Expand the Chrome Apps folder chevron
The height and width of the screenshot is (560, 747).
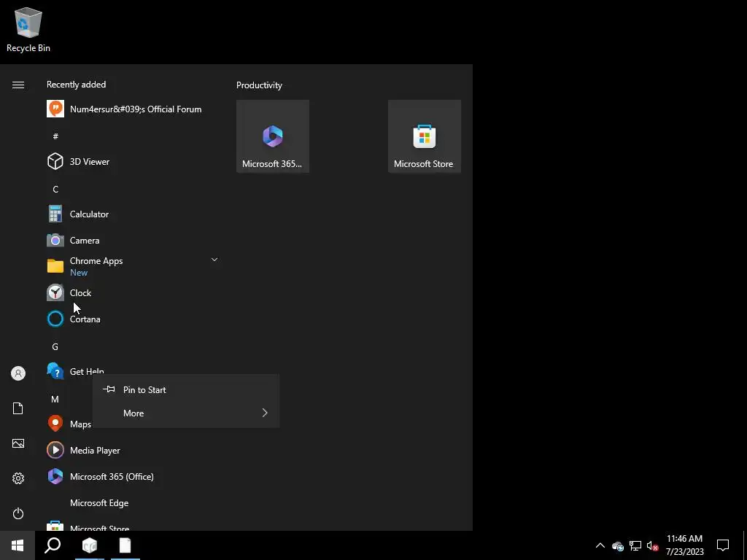214,260
